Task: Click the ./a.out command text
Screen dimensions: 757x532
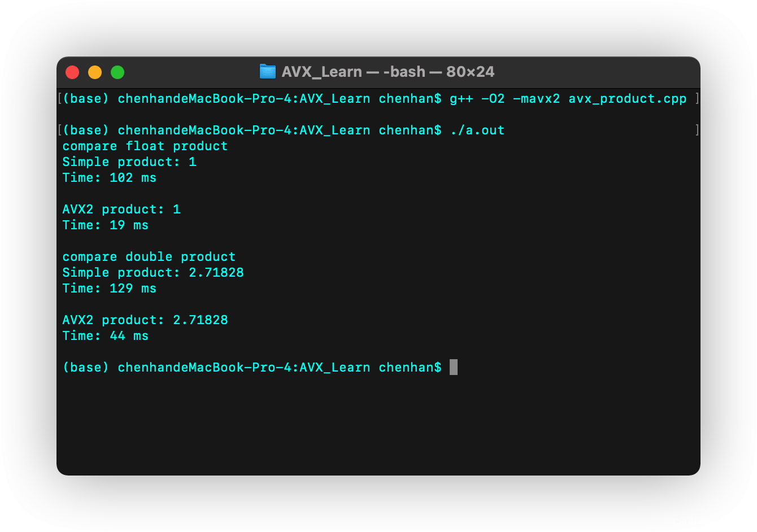Action: coord(477,130)
